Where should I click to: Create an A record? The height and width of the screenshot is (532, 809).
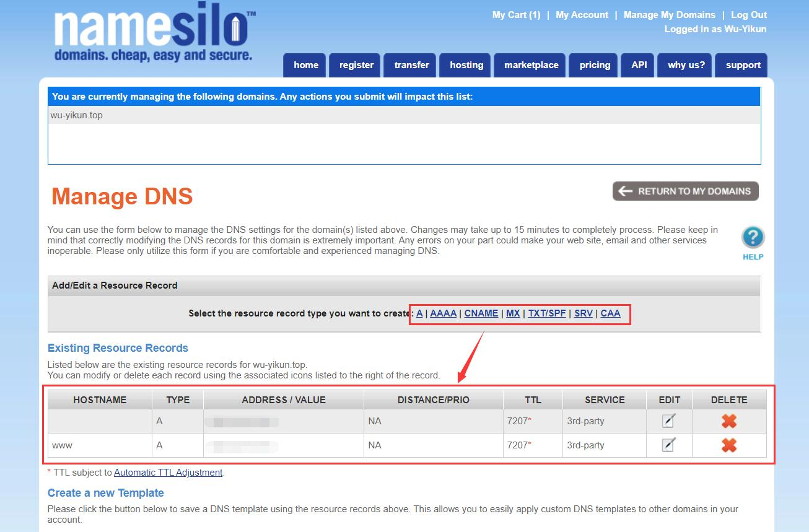(419, 313)
